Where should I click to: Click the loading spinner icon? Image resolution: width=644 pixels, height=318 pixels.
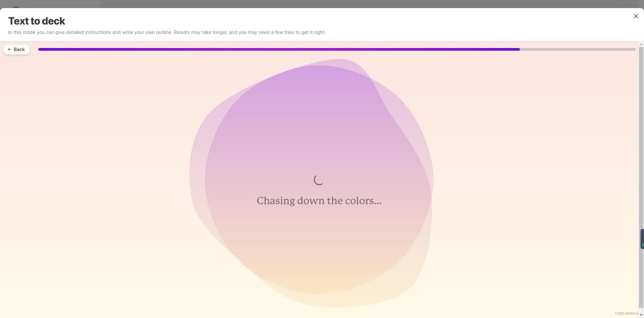tap(319, 180)
